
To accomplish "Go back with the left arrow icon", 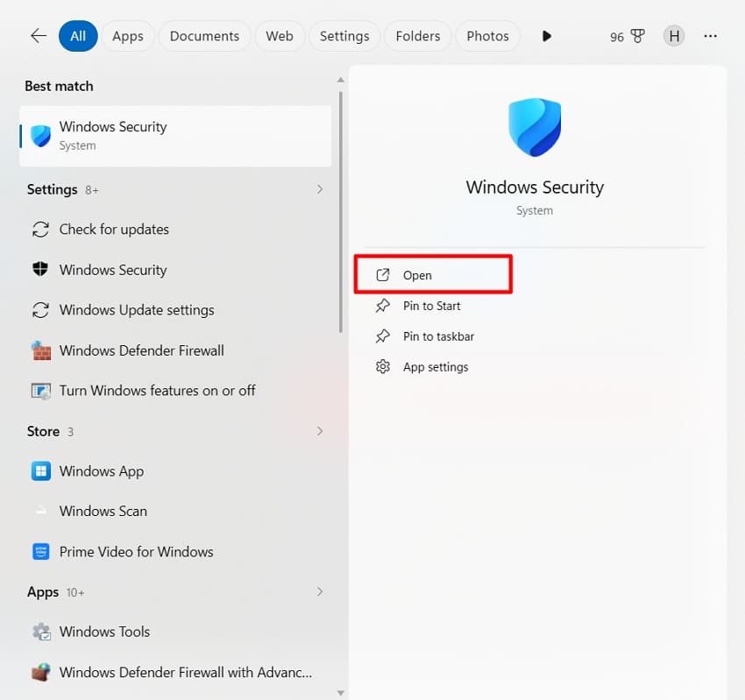I will tap(39, 36).
